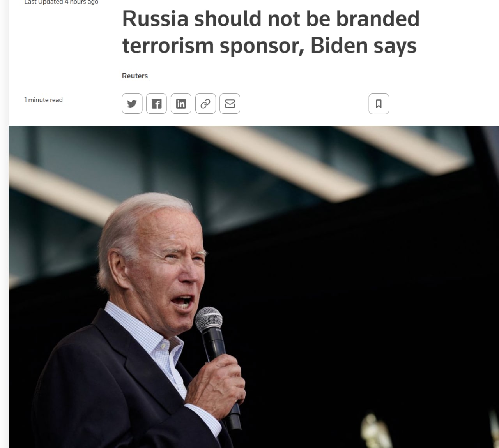Viewport: 499px width, 448px height.
Task: Copy the article link with chain icon
Action: 205,104
